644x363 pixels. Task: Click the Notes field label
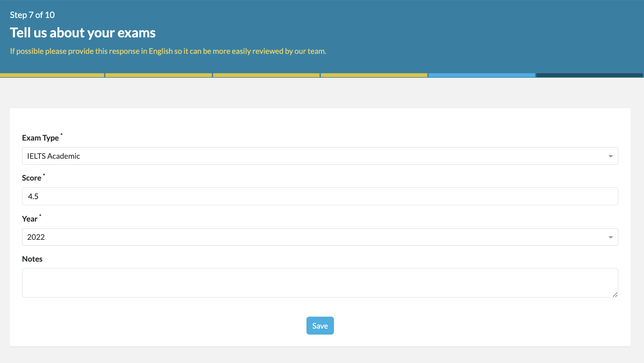pyautogui.click(x=32, y=259)
